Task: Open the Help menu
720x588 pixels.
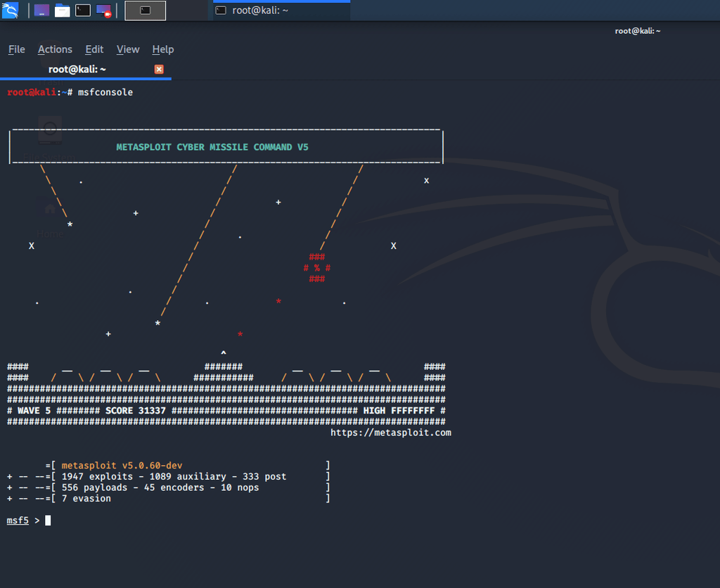Action: [162, 49]
